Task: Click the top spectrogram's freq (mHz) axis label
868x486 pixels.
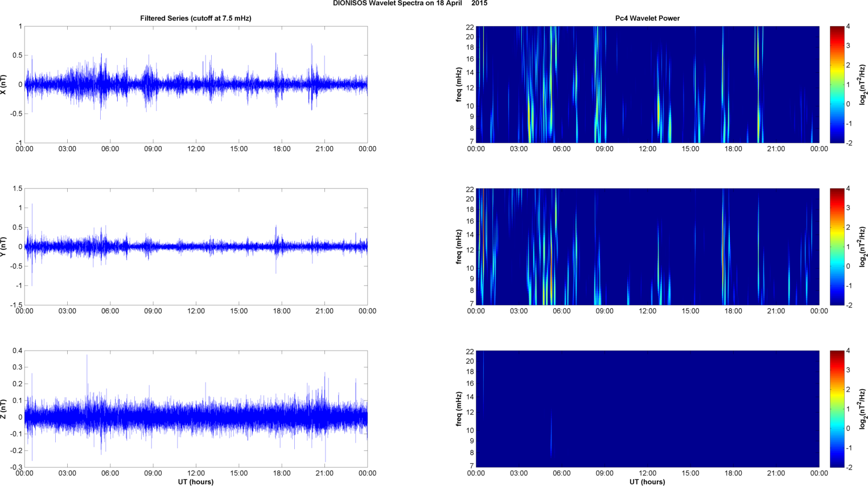Action: pos(459,84)
